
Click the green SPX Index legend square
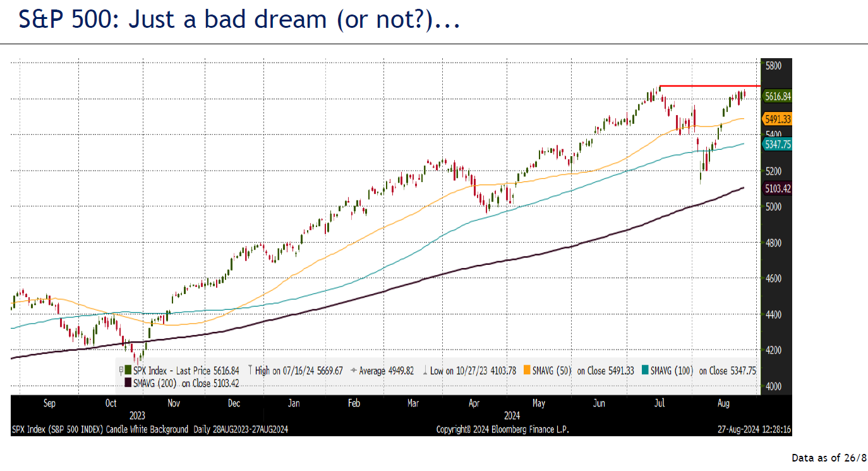(x=128, y=370)
